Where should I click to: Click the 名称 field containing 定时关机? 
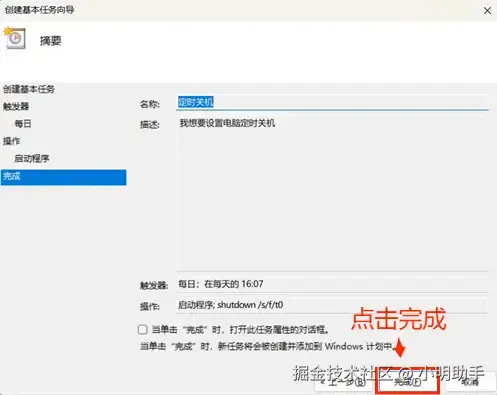tap(332, 102)
